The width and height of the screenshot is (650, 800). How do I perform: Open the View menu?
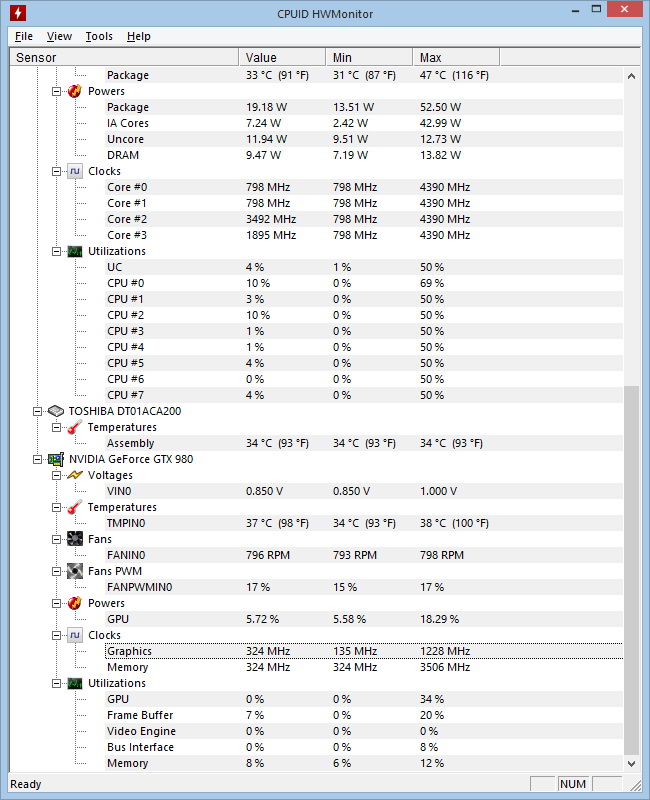(59, 36)
